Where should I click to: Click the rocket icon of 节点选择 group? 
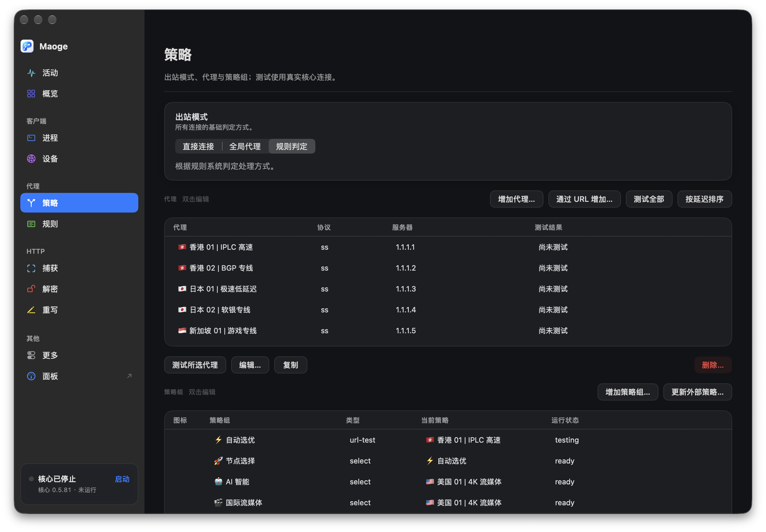point(219,461)
